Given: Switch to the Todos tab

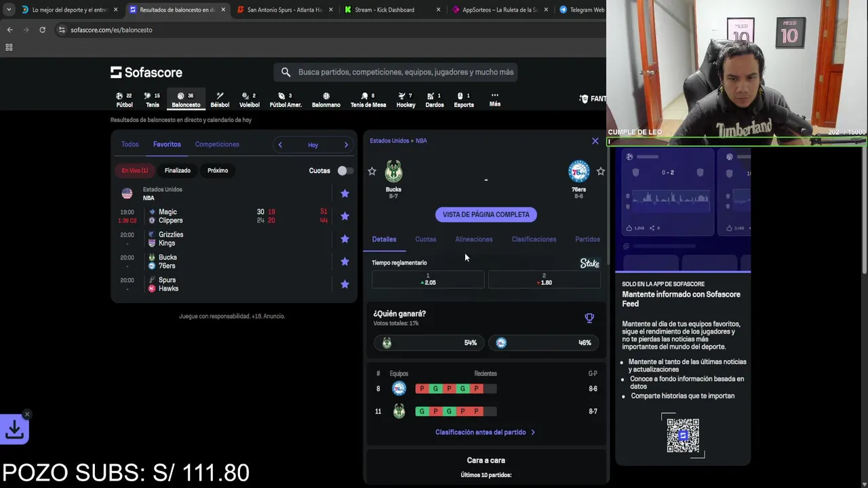Looking at the screenshot, I should click(x=130, y=144).
